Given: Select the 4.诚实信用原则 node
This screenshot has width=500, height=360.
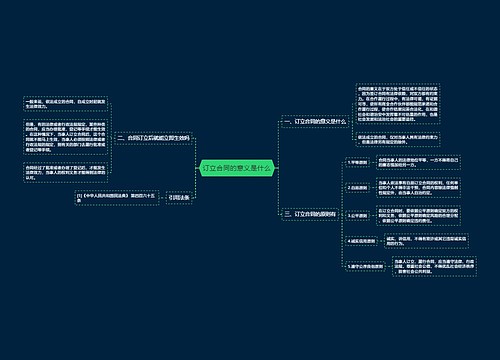Looking at the screenshot, I should coord(361,241).
